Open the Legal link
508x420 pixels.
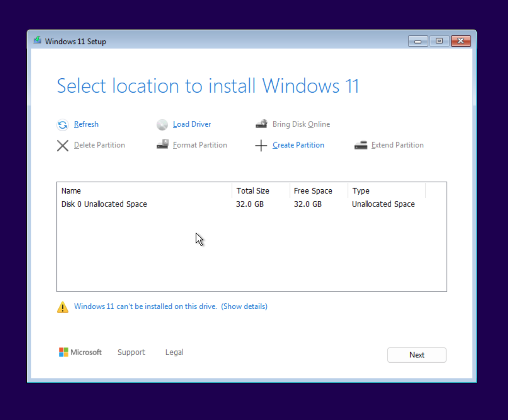[174, 352]
